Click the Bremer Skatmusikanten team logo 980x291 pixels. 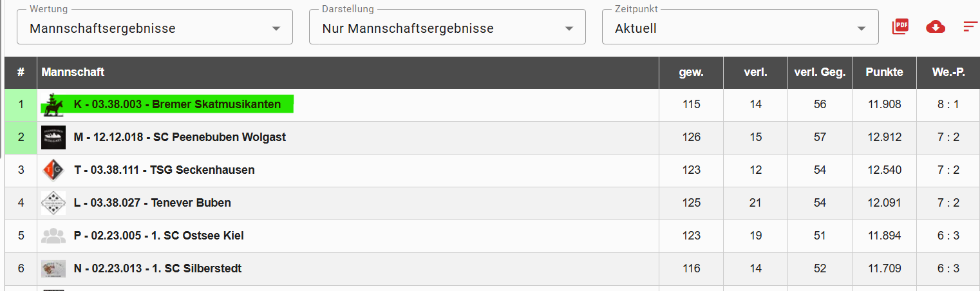[53, 104]
